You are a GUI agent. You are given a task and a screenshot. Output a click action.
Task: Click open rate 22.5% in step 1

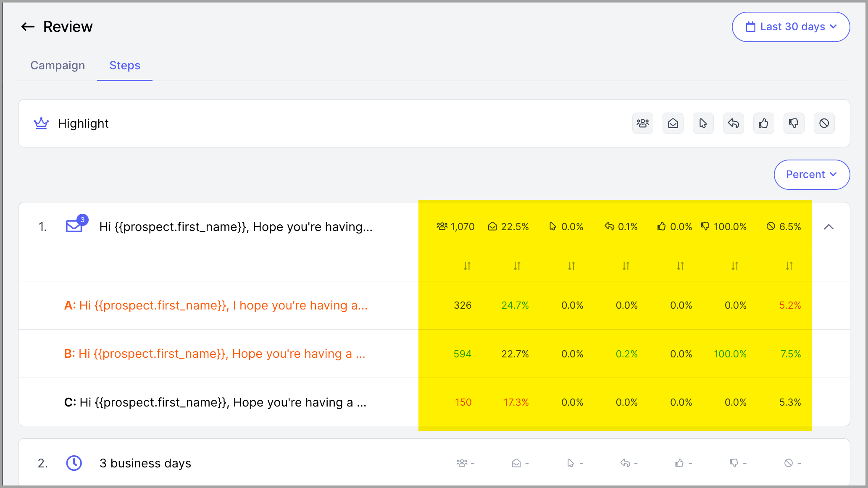click(515, 227)
